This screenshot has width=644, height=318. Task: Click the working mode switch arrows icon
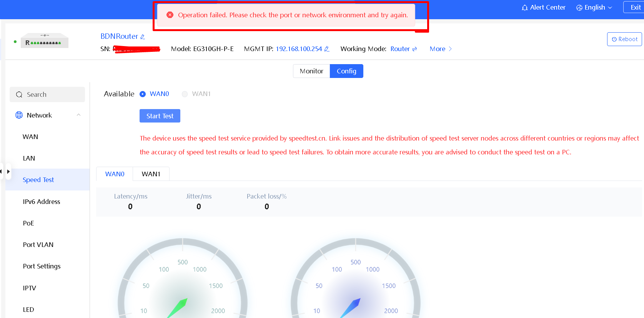pos(414,49)
